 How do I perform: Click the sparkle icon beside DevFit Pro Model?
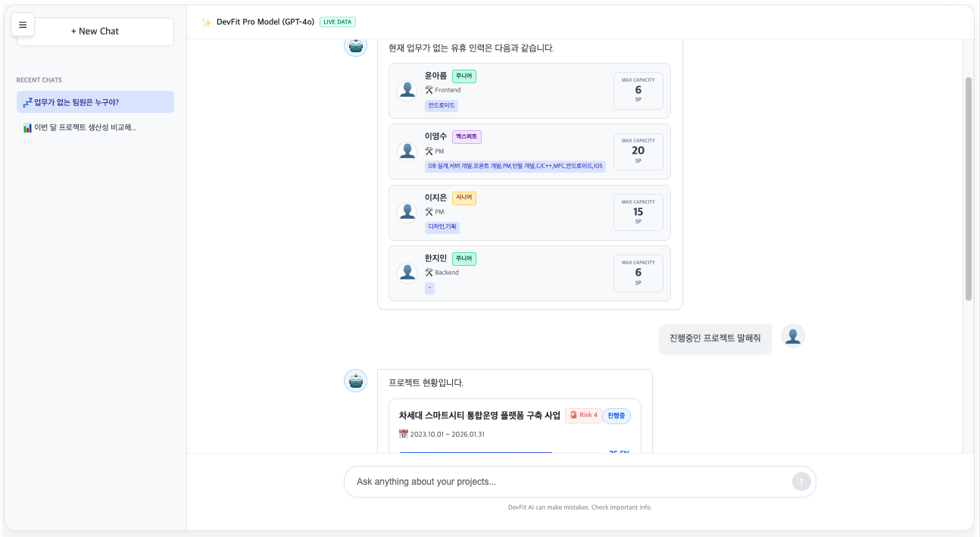point(204,22)
